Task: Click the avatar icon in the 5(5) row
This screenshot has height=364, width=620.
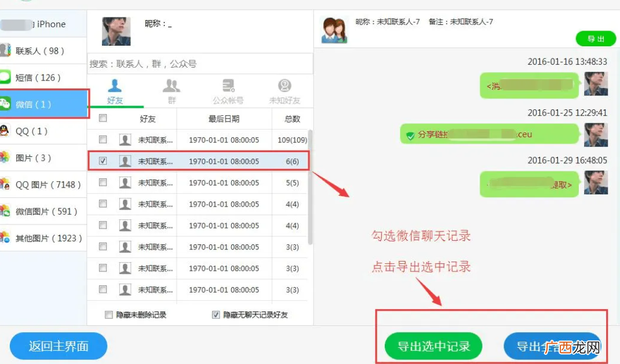Action: tap(125, 182)
